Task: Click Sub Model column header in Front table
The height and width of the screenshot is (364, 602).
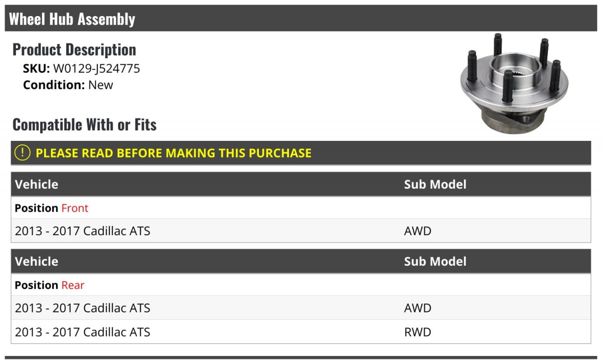Action: pos(435,184)
